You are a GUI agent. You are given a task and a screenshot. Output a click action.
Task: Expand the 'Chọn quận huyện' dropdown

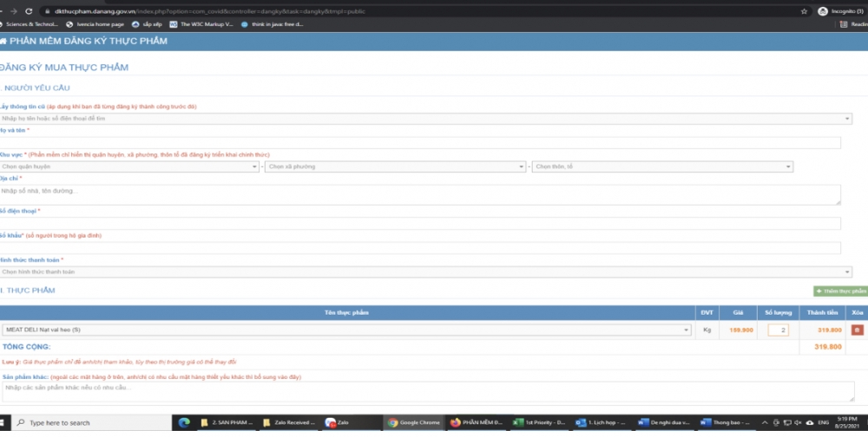click(x=129, y=166)
